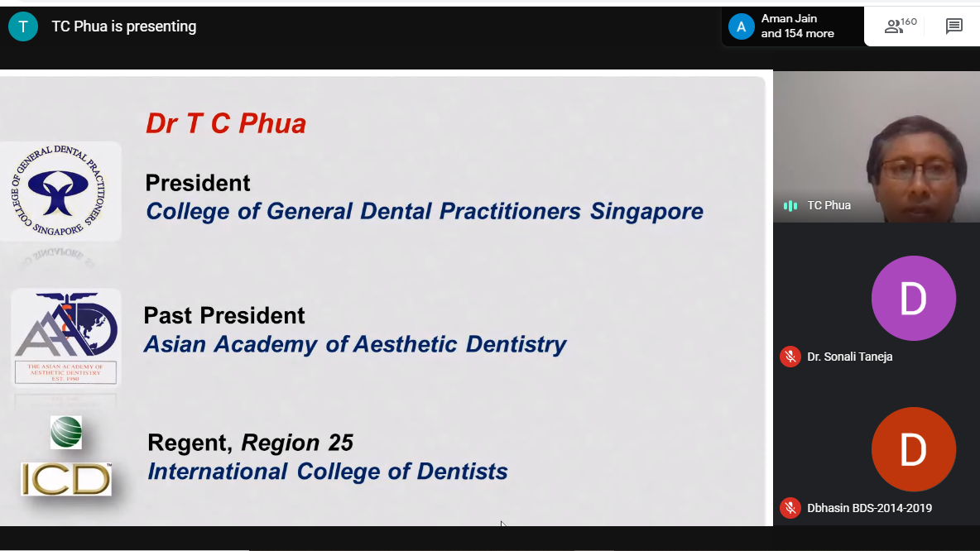Click the "TC Phua is presenting" label

coord(124,26)
